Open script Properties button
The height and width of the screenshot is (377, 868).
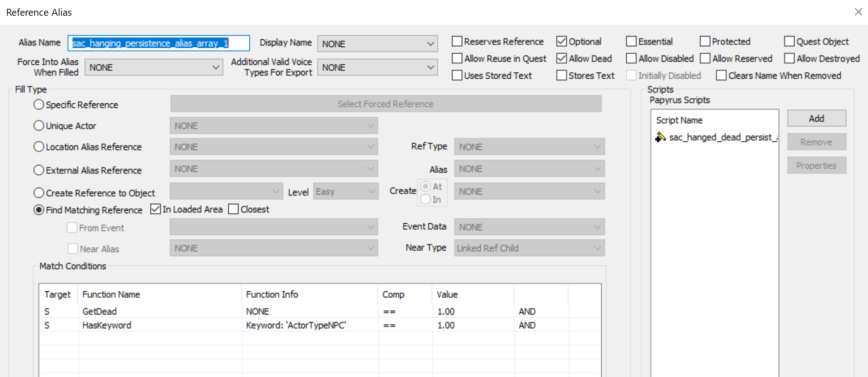(817, 165)
